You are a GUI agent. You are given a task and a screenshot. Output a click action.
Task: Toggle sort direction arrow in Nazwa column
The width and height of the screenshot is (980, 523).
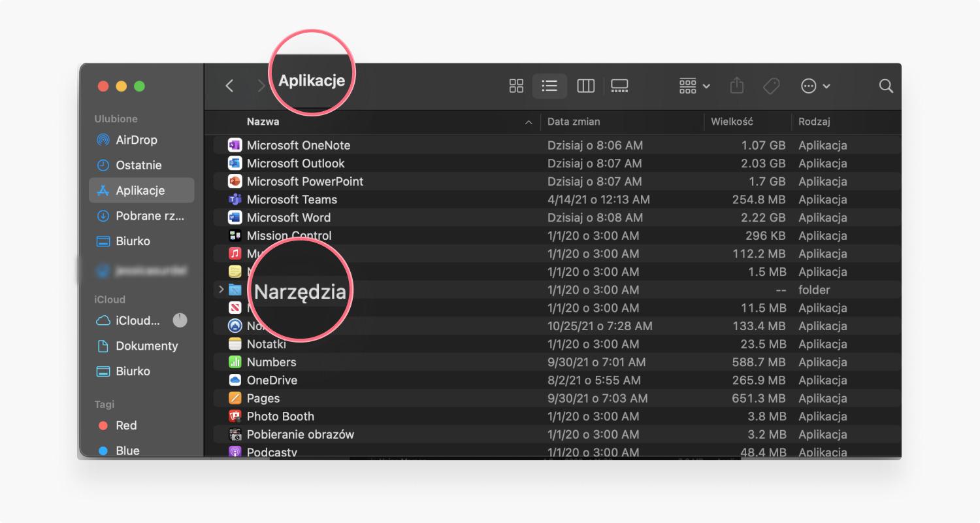[x=529, y=122]
